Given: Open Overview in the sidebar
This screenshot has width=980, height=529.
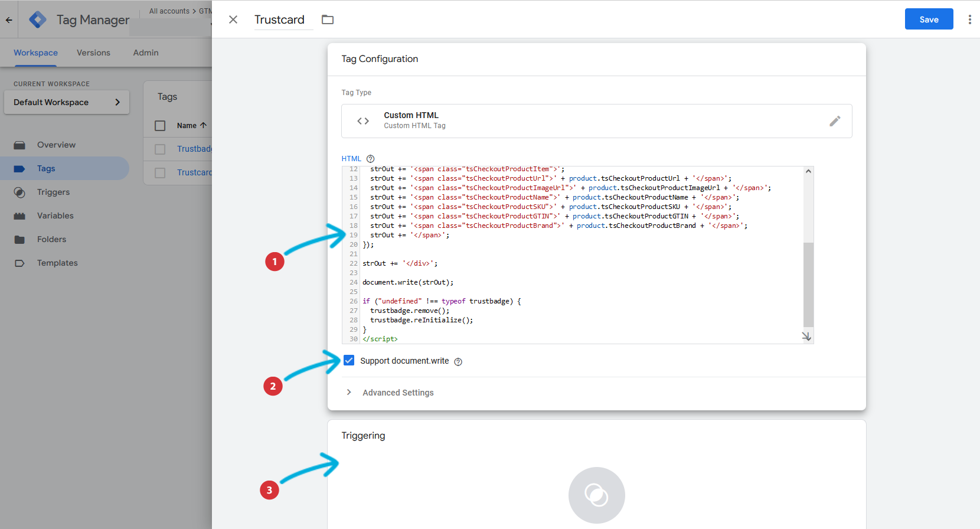Looking at the screenshot, I should 56,145.
